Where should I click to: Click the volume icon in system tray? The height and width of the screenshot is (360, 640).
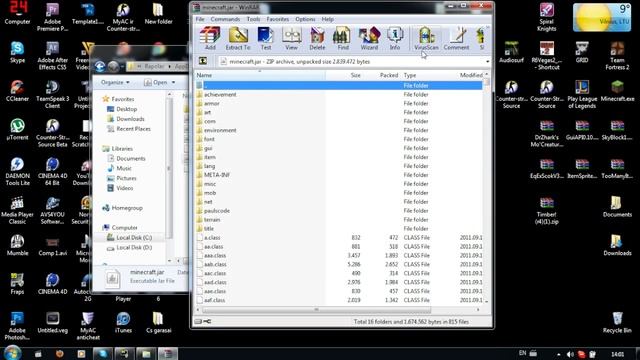[570, 354]
